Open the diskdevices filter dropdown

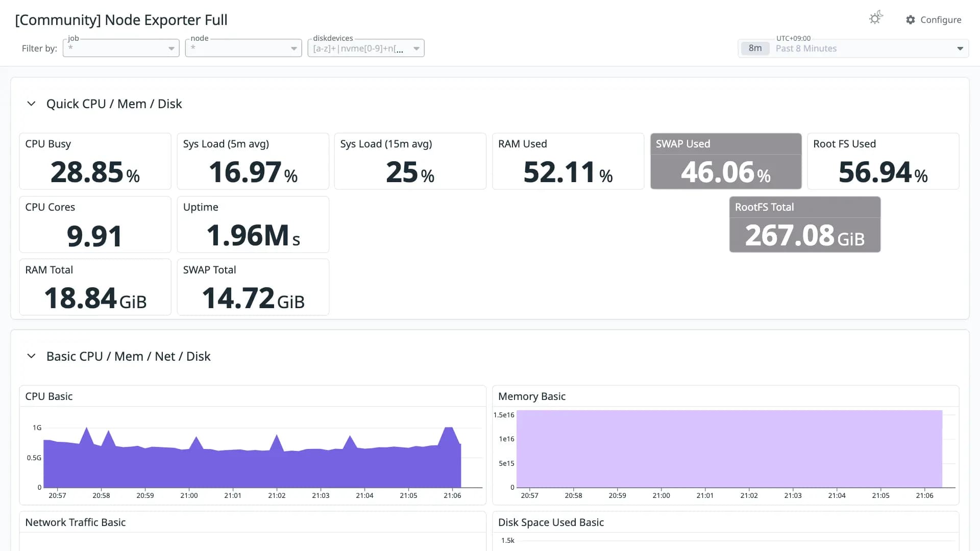click(366, 48)
